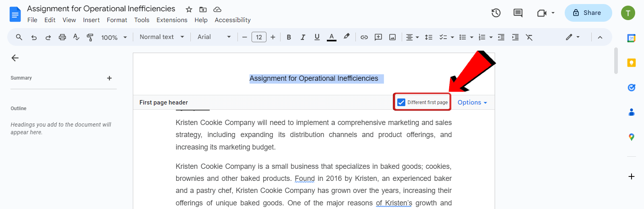This screenshot has height=209, width=644.
Task: Open the highlight color picker
Action: pyautogui.click(x=346, y=37)
